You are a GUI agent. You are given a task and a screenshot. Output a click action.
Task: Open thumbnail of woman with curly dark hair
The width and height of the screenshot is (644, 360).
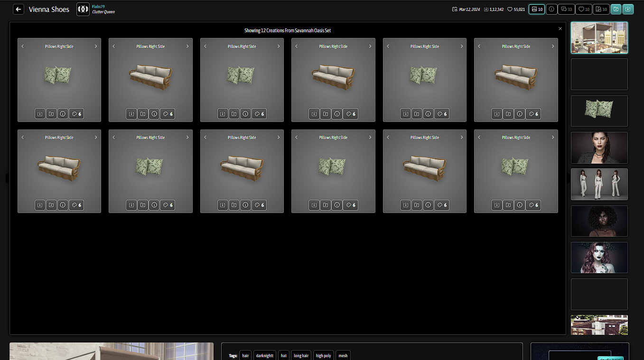click(x=599, y=221)
